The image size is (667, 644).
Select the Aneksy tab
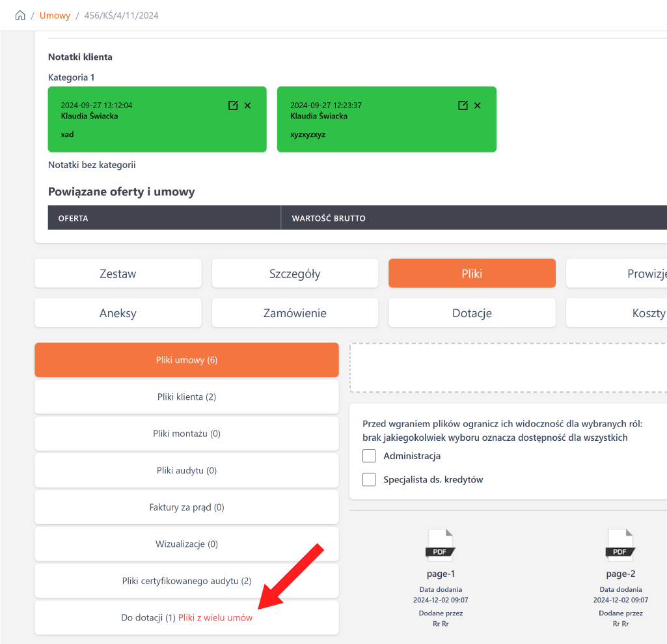click(118, 313)
